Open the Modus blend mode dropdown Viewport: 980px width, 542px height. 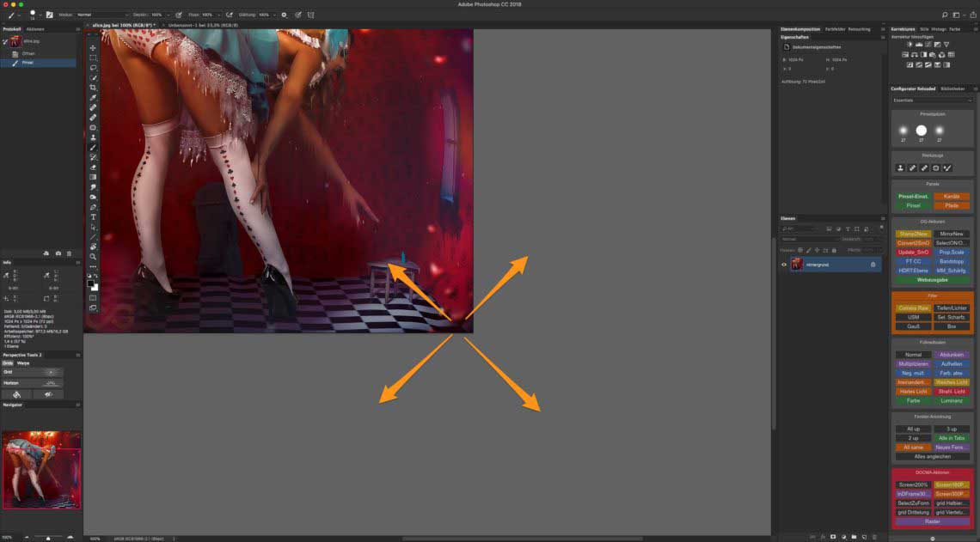[102, 15]
